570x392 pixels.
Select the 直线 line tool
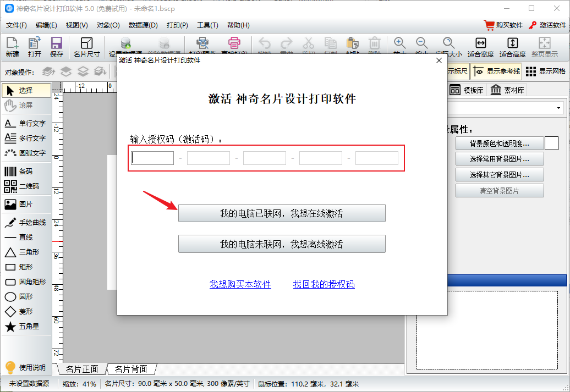coord(26,238)
